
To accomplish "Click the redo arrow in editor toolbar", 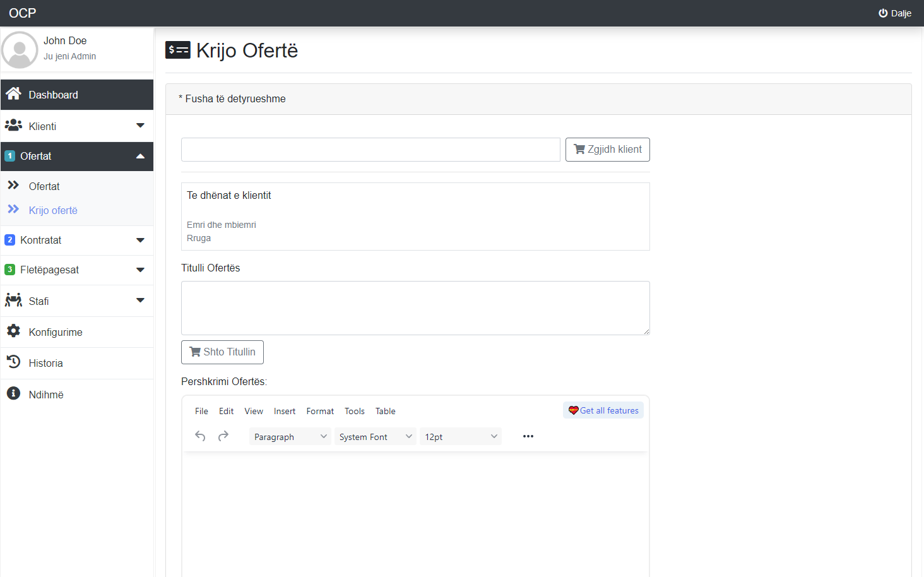I will pos(223,436).
